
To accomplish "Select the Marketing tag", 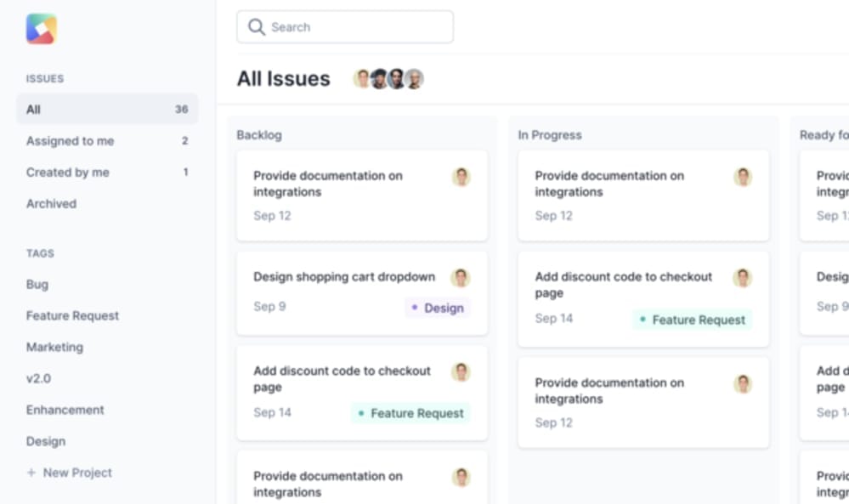I will pyautogui.click(x=54, y=348).
